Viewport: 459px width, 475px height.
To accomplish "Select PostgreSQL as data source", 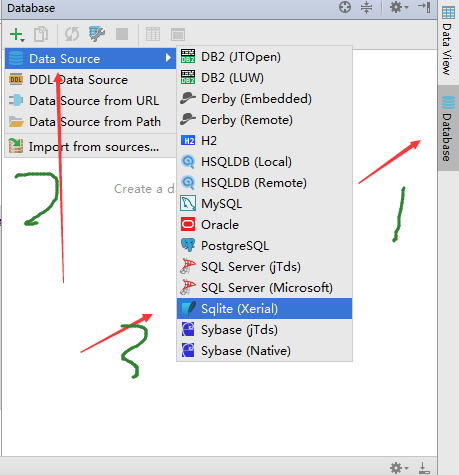I will (264, 246).
